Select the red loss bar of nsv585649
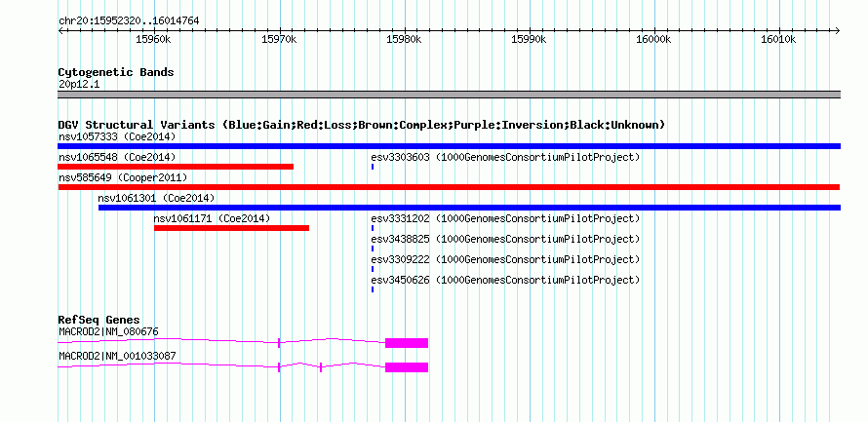Viewport: 868px width, 422px height. click(449, 187)
